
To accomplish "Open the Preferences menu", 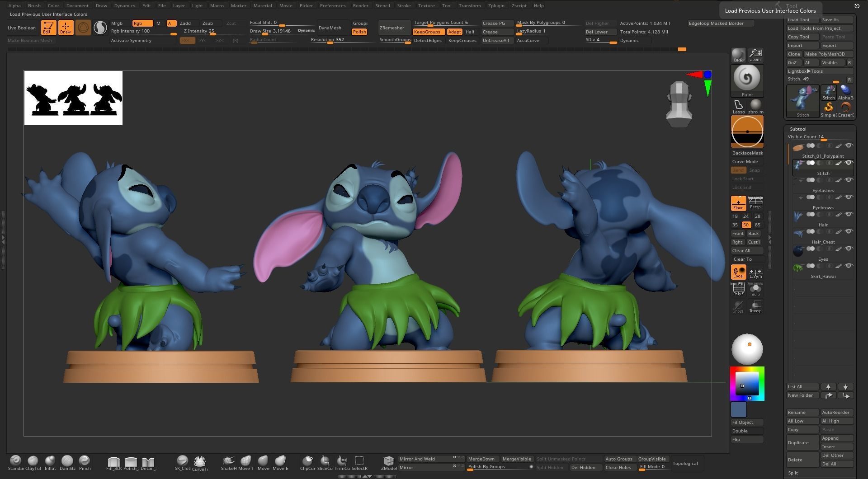I will point(333,5).
